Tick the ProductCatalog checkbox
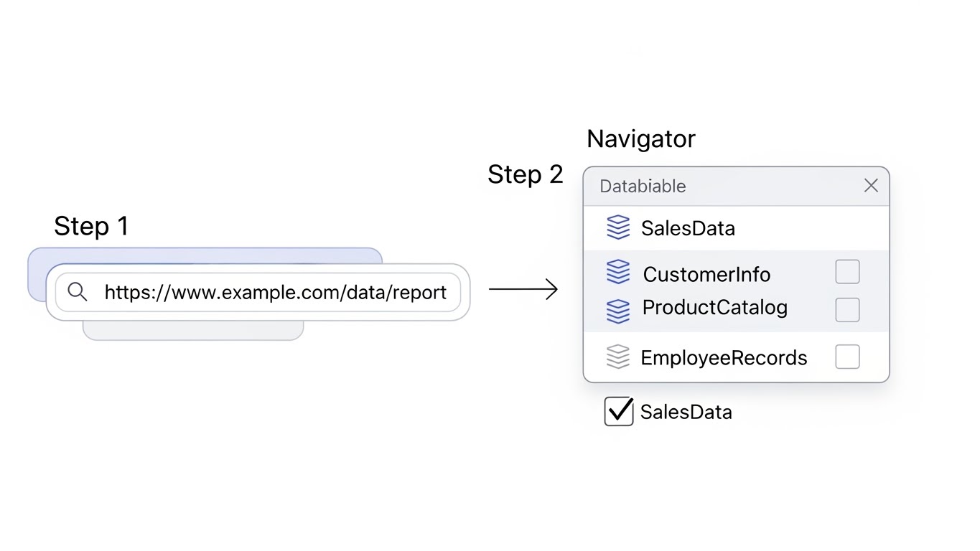980x551 pixels. (x=847, y=310)
